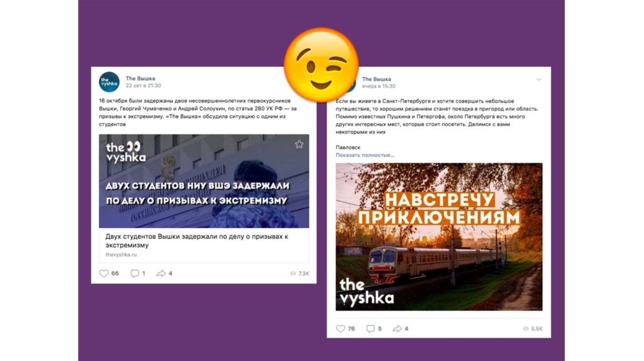
Task: Expand the right post options chevron
Action: click(x=538, y=80)
